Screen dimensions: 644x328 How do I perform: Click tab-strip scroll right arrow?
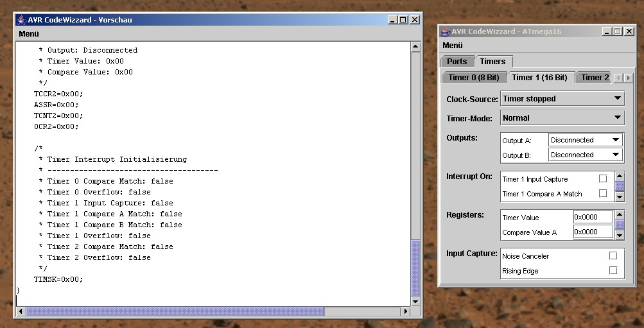(x=628, y=78)
